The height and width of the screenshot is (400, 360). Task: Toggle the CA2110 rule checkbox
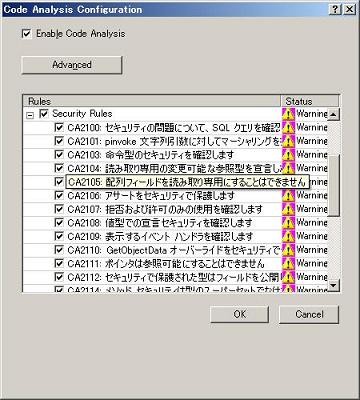click(x=59, y=250)
